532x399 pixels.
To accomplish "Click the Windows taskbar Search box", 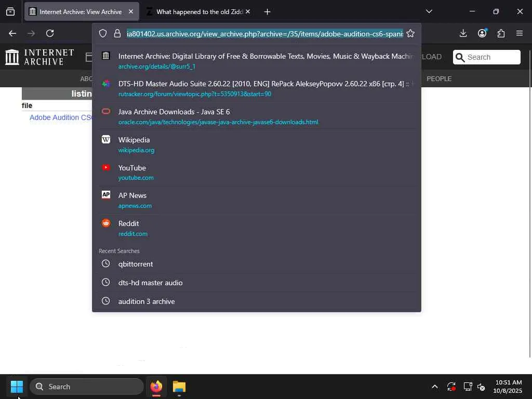I will pos(87,387).
